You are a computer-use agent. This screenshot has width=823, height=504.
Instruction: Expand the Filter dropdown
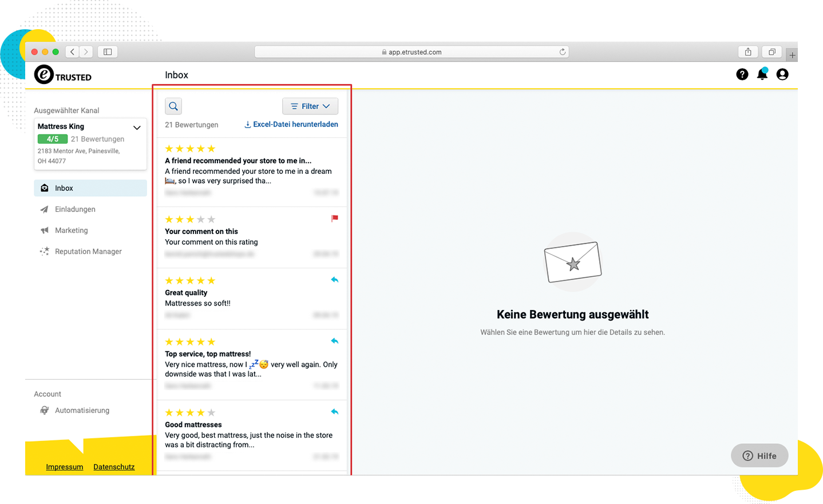point(310,106)
